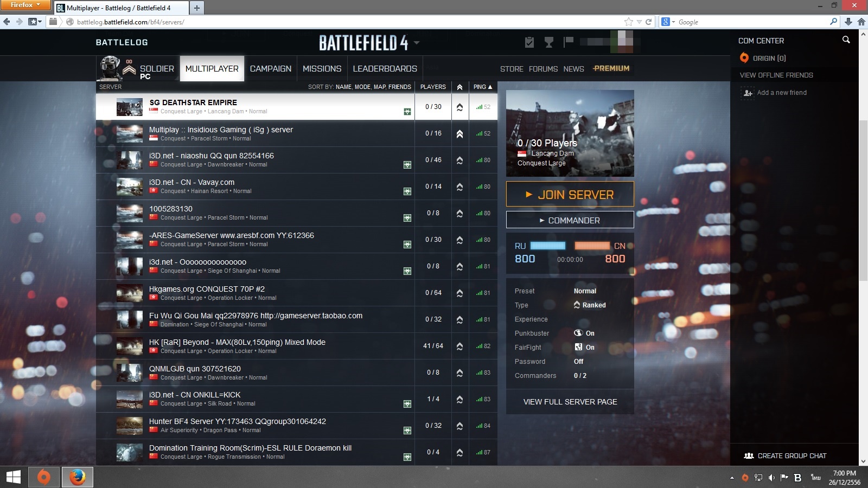Click the Lancang Dam map preview thumbnail

pyautogui.click(x=570, y=133)
